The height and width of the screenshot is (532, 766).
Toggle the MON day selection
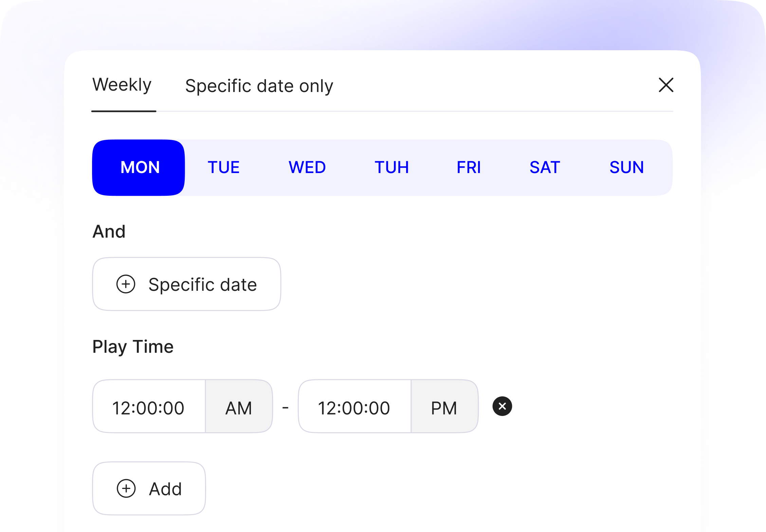point(139,167)
